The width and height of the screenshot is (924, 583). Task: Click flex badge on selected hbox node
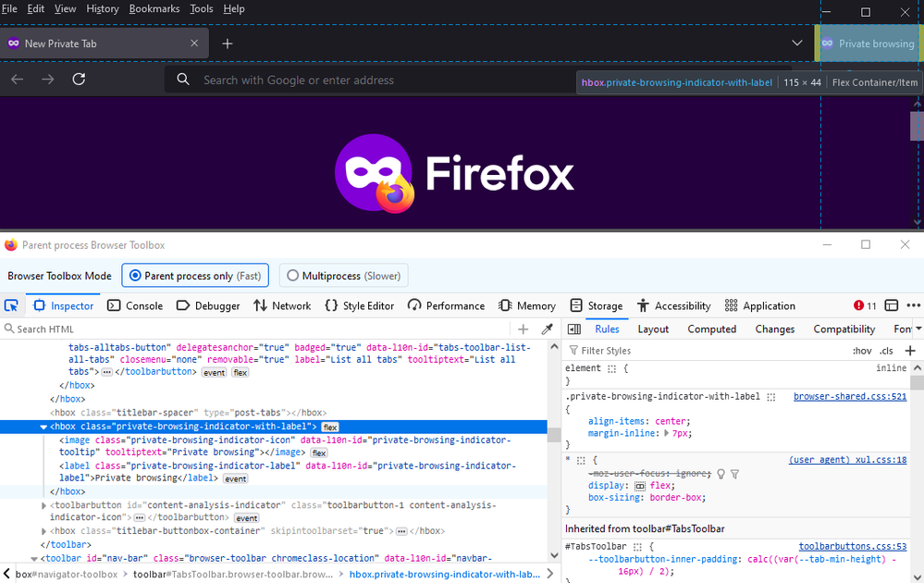(x=330, y=427)
